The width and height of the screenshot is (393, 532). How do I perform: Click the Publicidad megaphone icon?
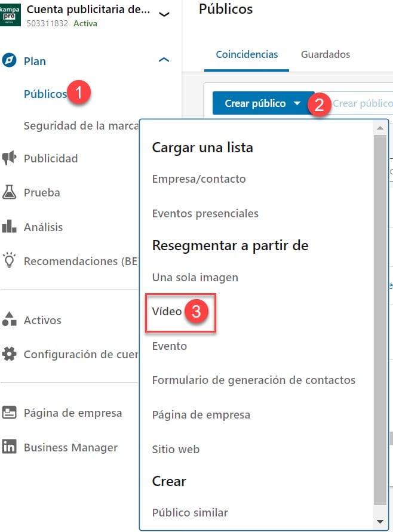[9, 158]
